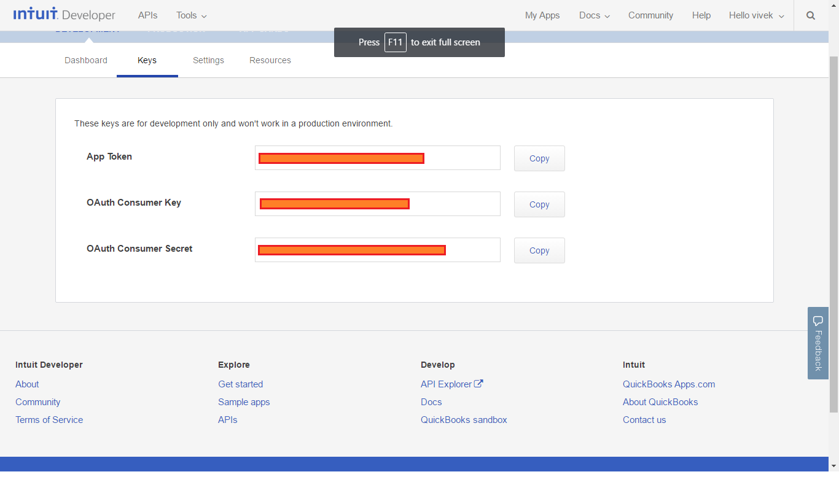839x504 pixels.
Task: Open the Feedback side tab
Action: (x=818, y=343)
